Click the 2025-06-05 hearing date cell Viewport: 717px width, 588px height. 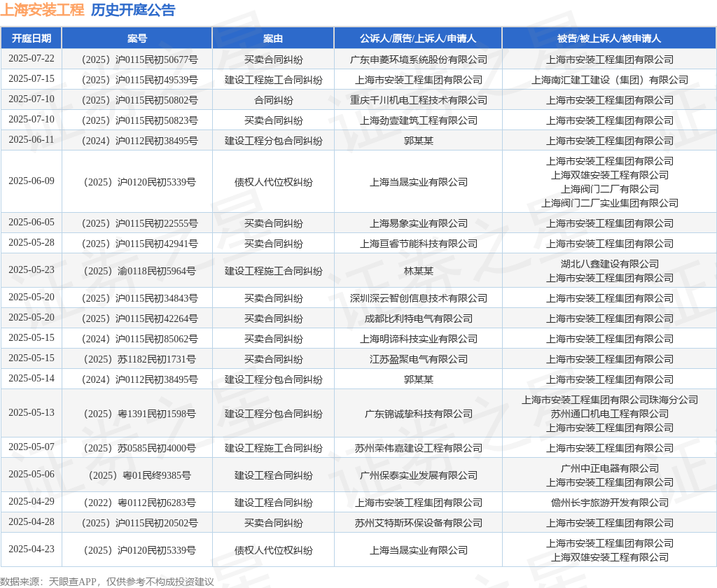(x=31, y=222)
